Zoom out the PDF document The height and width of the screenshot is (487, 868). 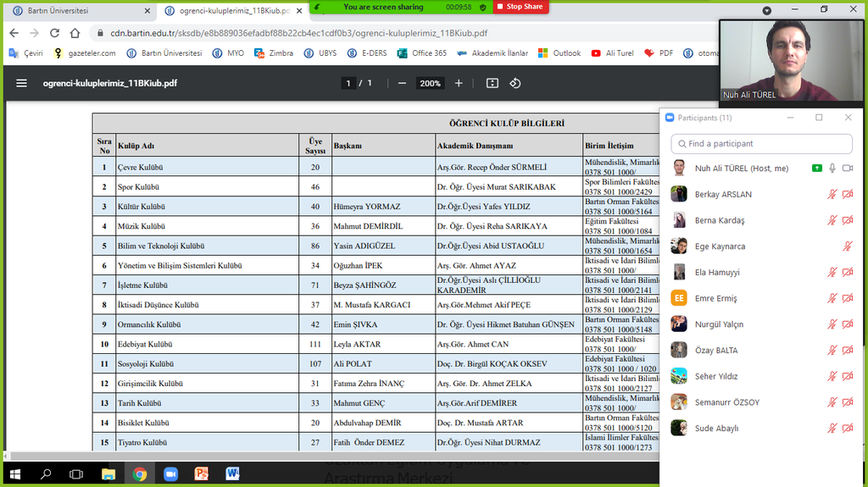click(x=402, y=83)
